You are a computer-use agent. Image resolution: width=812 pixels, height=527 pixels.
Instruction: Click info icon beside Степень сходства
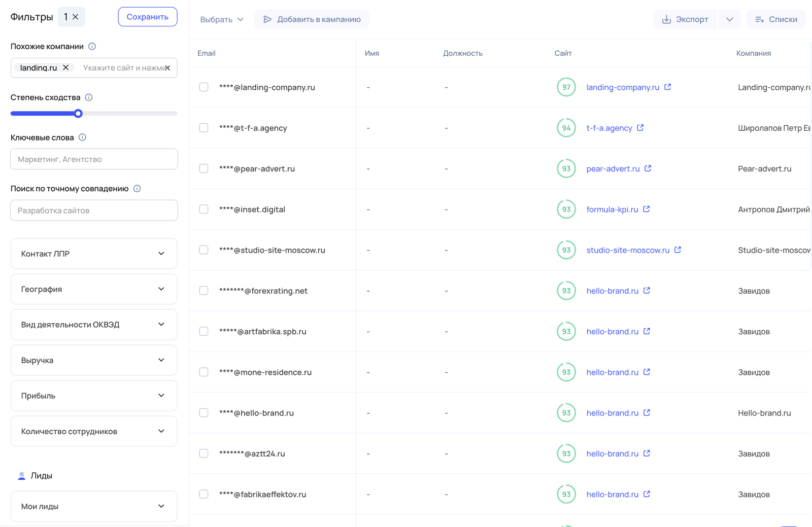[x=89, y=97]
